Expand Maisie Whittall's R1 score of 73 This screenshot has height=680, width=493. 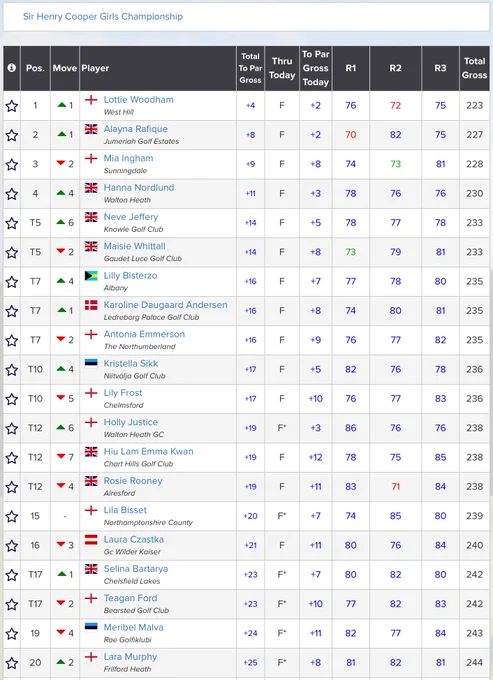point(351,252)
